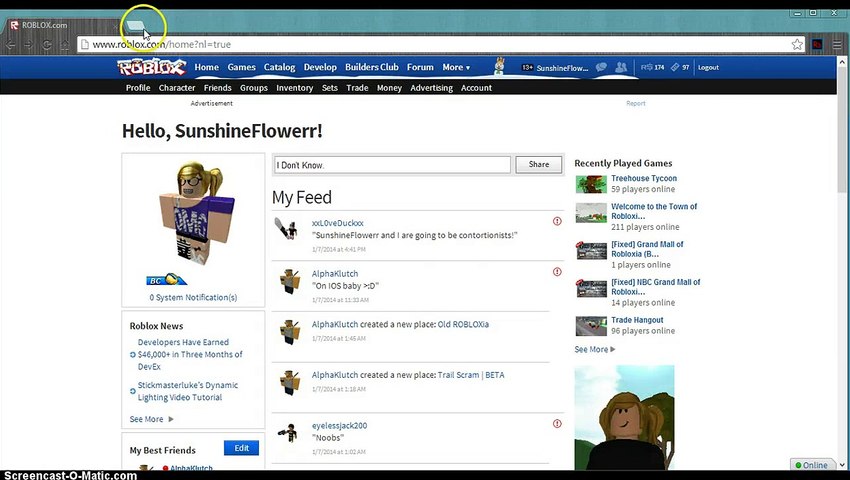The width and height of the screenshot is (850, 480).
Task: Click the browser back arrow
Action: 11,44
